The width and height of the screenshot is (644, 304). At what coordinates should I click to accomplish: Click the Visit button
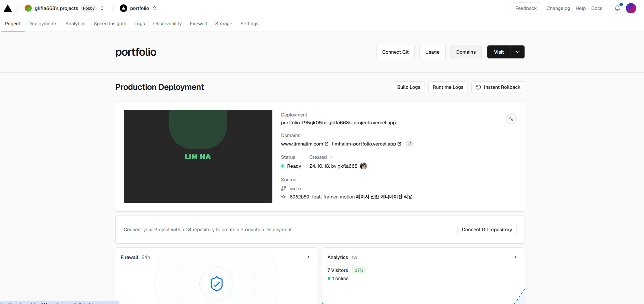tap(499, 52)
